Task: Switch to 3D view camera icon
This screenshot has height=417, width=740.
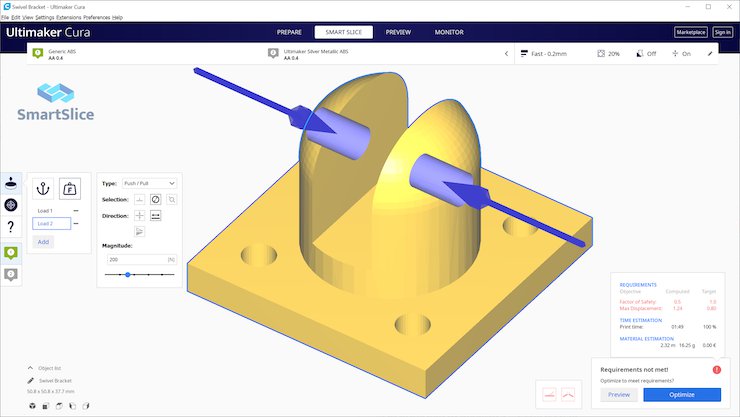Action: [x=32, y=406]
